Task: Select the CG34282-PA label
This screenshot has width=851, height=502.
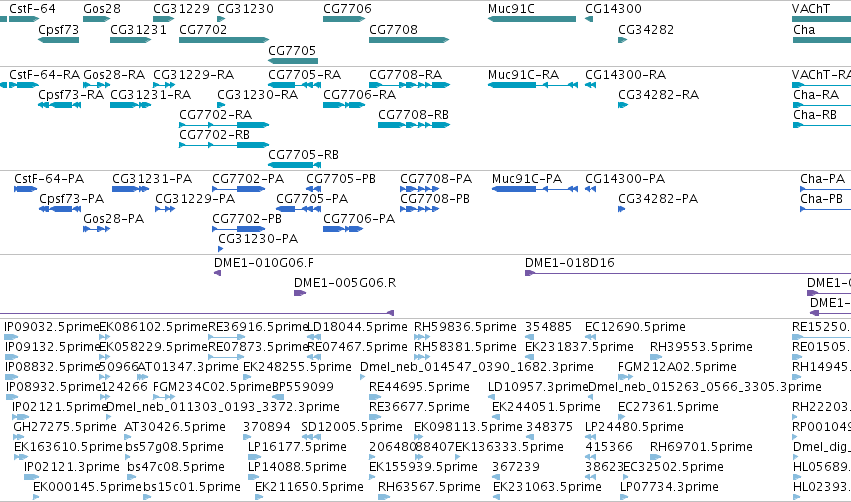Action: pyautogui.click(x=658, y=199)
